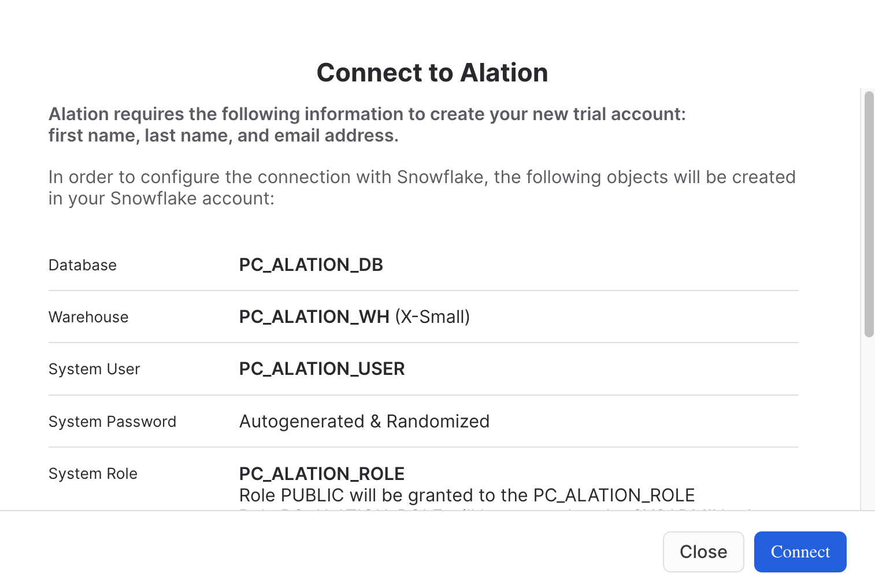Click the System User row label
Image resolution: width=875 pixels, height=588 pixels.
coord(94,369)
